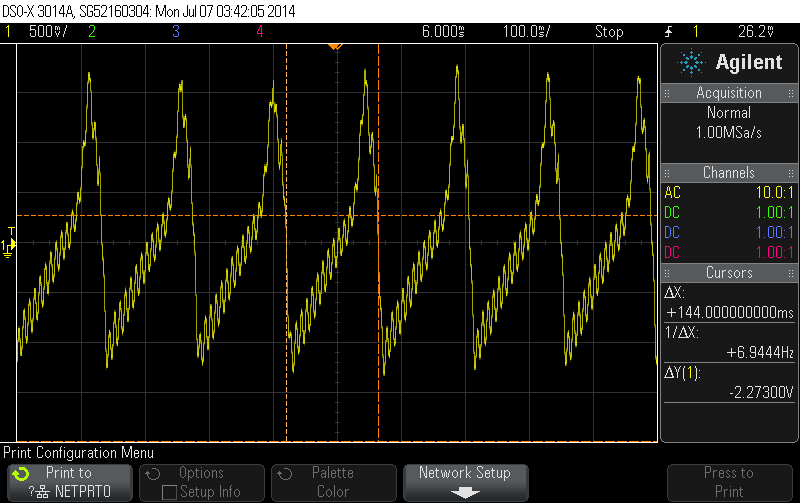The width and height of the screenshot is (800, 503).
Task: Open the Network Setup submenu
Action: [466, 482]
